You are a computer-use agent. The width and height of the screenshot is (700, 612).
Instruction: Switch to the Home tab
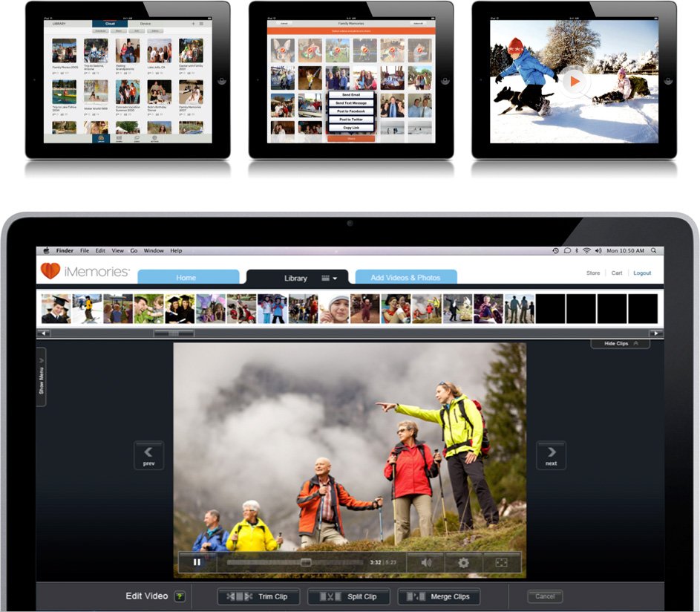point(186,278)
